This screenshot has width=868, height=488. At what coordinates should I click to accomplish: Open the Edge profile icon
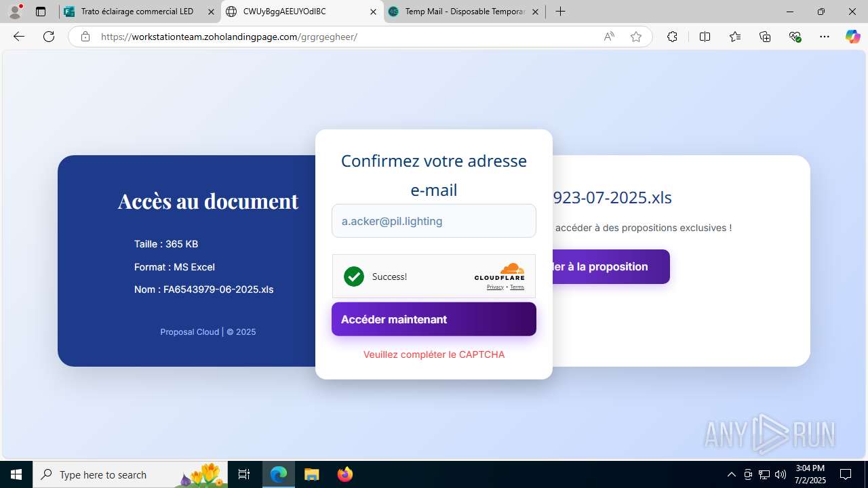coord(15,12)
